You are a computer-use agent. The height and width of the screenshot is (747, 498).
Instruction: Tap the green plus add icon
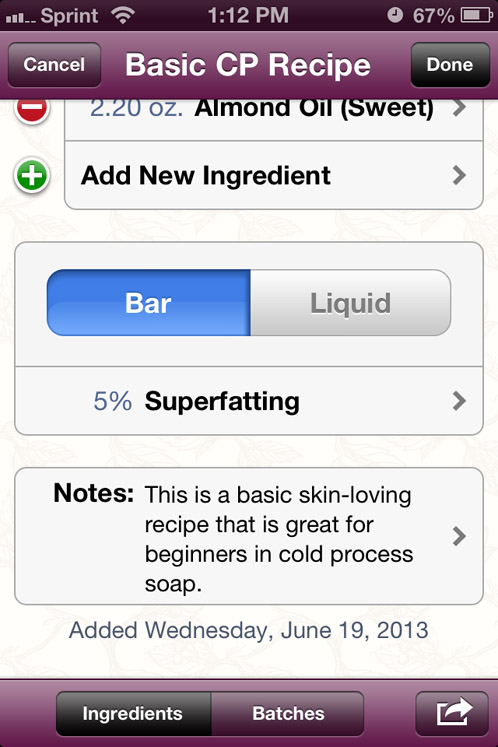click(32, 175)
